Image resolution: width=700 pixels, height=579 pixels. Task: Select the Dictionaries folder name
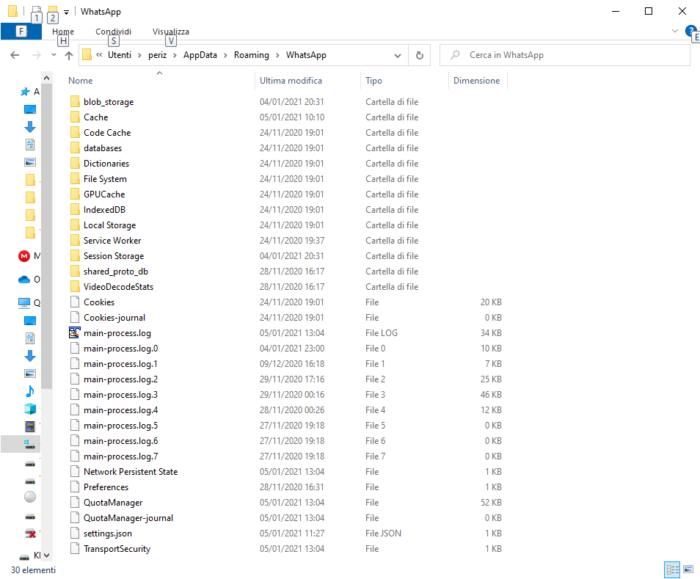click(106, 163)
